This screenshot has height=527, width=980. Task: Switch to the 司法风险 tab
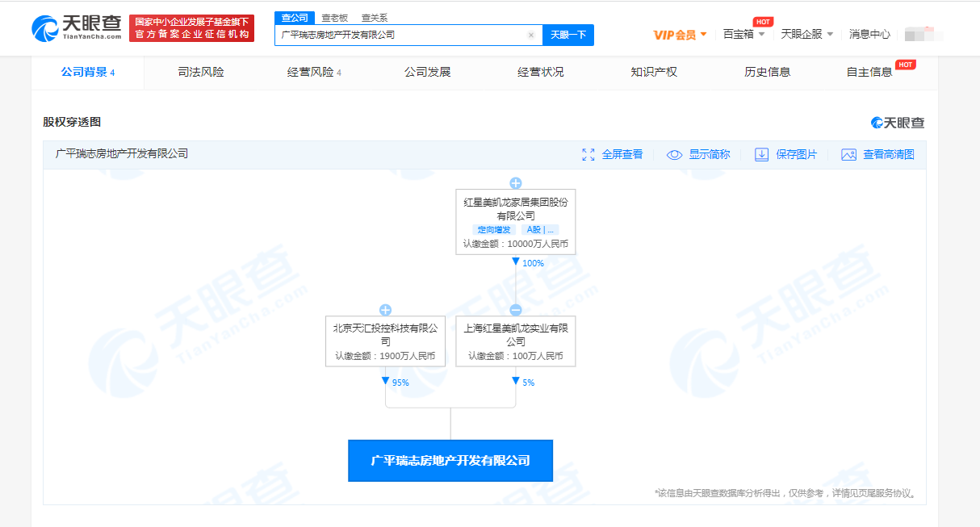pos(201,73)
